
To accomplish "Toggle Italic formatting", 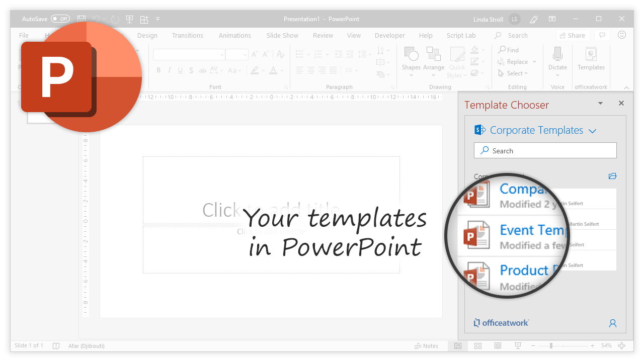I will (170, 70).
